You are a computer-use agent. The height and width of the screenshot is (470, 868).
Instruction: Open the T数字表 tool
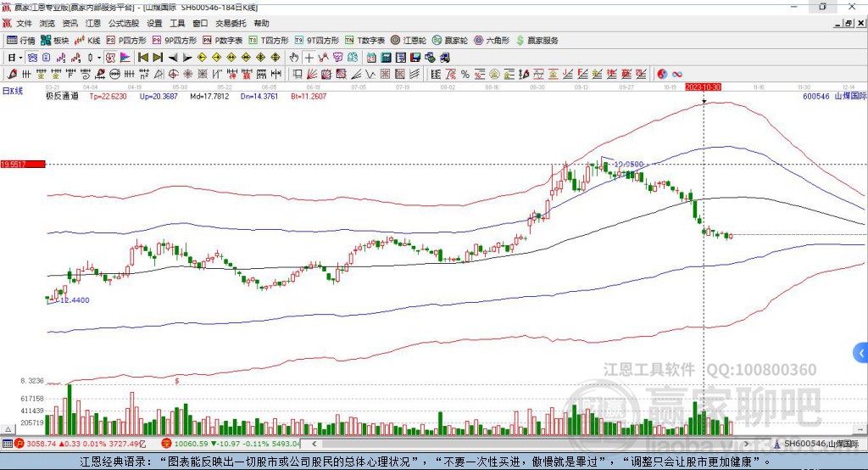tap(364, 41)
